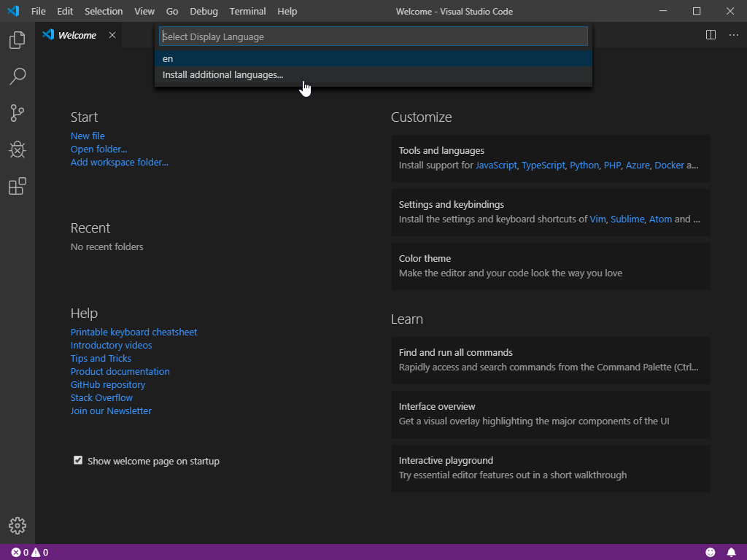Open the Printable keyboard cheatsheet link

coord(133,332)
